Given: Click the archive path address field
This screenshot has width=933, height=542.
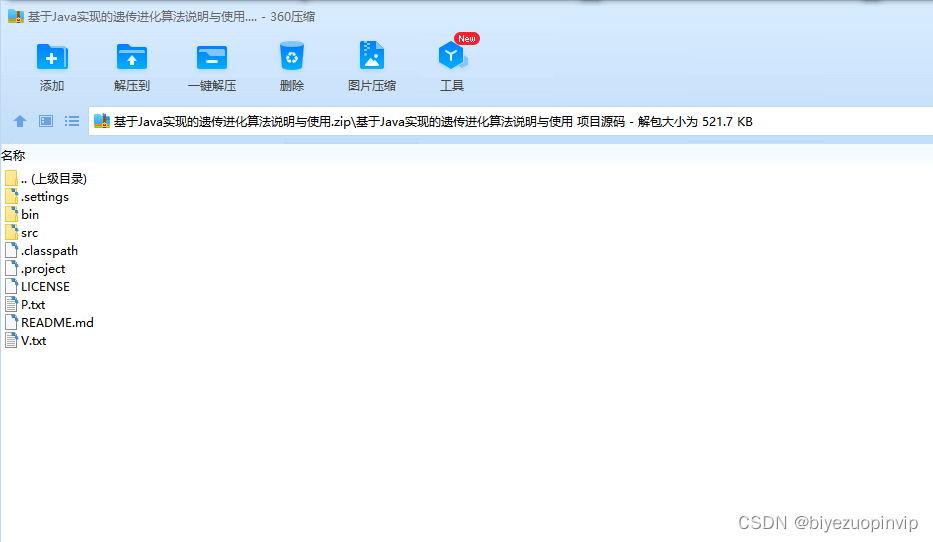Looking at the screenshot, I should (x=511, y=121).
